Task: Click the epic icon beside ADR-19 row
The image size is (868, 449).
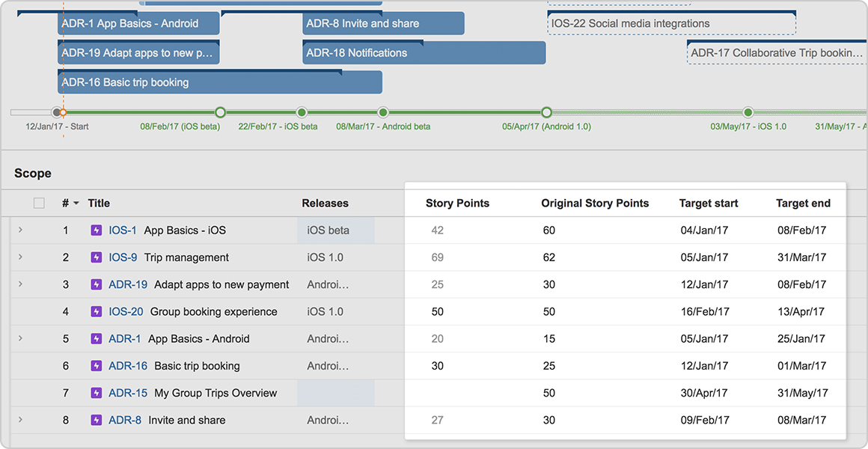Action: (97, 284)
